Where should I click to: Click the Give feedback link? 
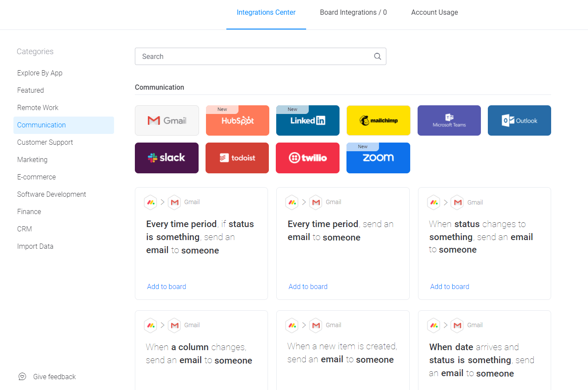[55, 377]
